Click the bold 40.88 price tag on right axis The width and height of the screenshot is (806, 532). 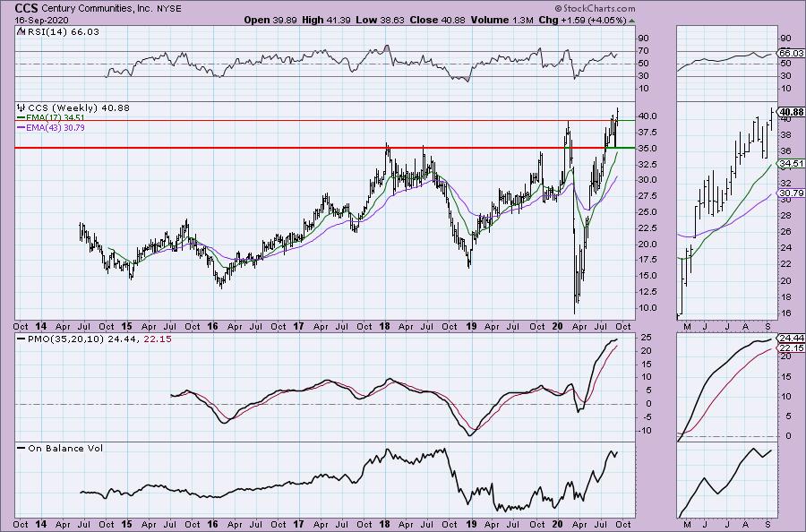tap(792, 112)
